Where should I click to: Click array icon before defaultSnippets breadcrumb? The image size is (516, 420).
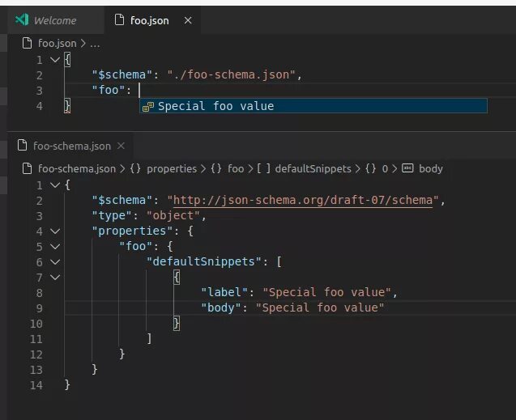click(x=263, y=168)
